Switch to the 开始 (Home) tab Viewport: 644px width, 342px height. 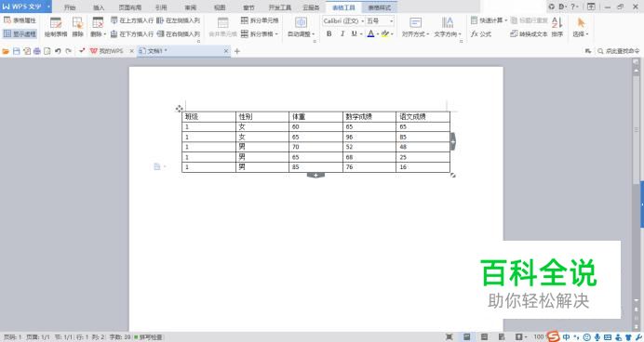pyautogui.click(x=70, y=7)
